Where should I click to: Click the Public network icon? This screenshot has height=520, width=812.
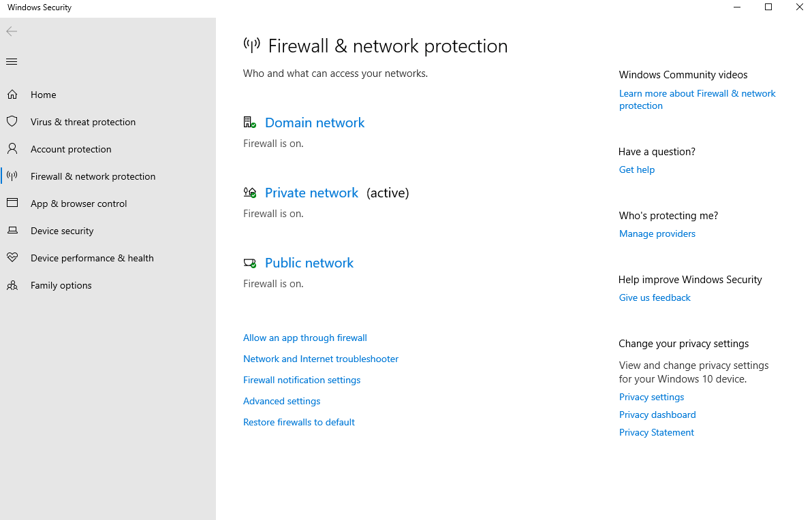tap(249, 262)
